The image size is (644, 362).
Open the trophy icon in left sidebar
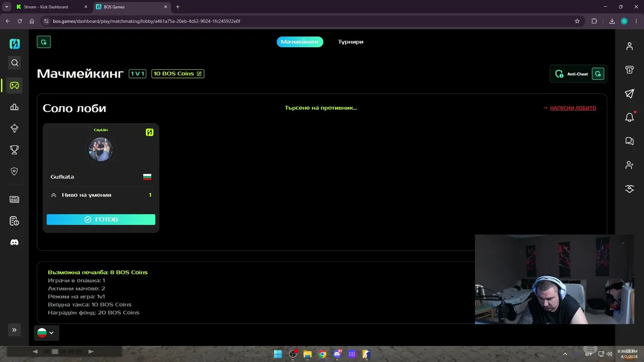(x=15, y=149)
